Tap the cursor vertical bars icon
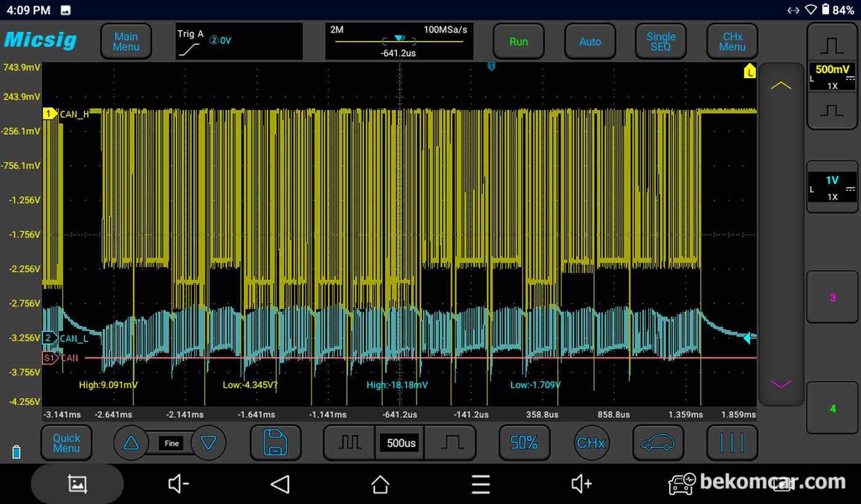Screen dimensions: 861x504 click(732, 443)
